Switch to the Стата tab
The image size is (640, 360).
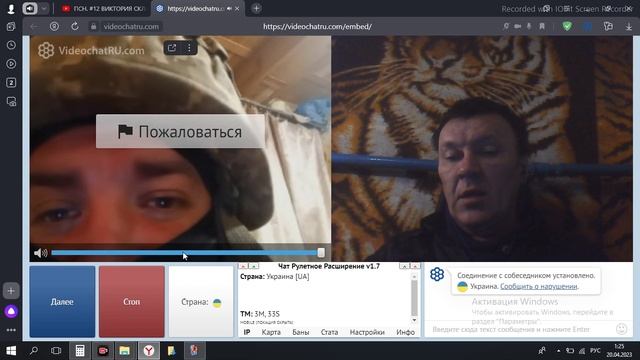coord(329,332)
